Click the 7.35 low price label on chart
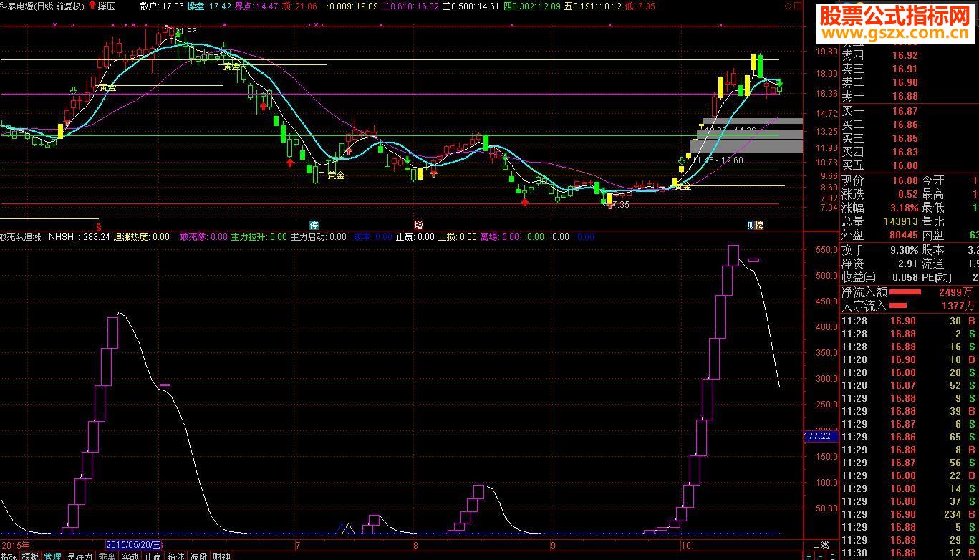 (x=619, y=205)
